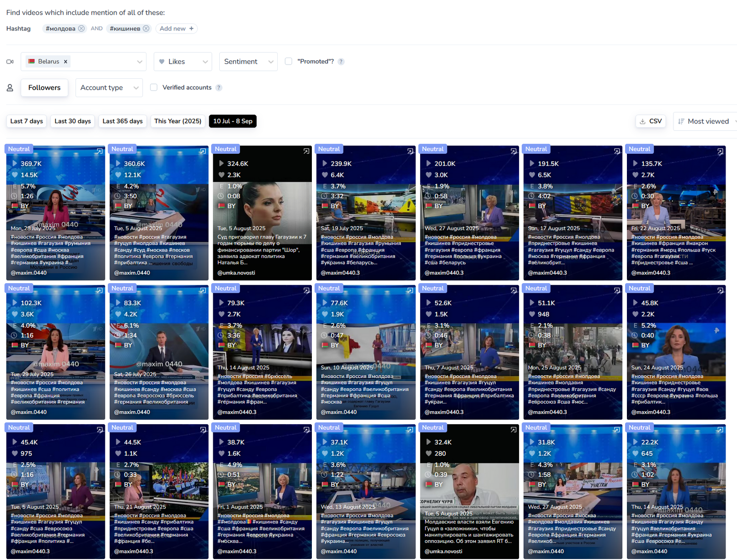
Task: Open the Account type dropdown
Action: (109, 87)
